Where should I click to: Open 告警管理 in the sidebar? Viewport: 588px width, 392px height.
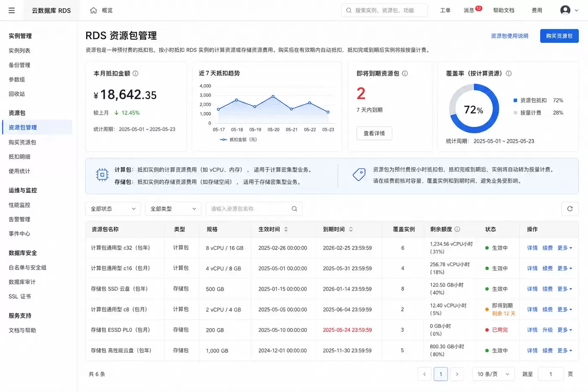click(x=19, y=219)
